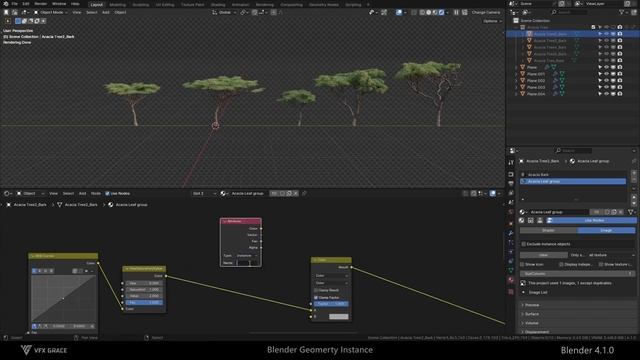Disable rendering of Plane.004 camera icon
Screen dimensions: 640x360
[x=620, y=94]
